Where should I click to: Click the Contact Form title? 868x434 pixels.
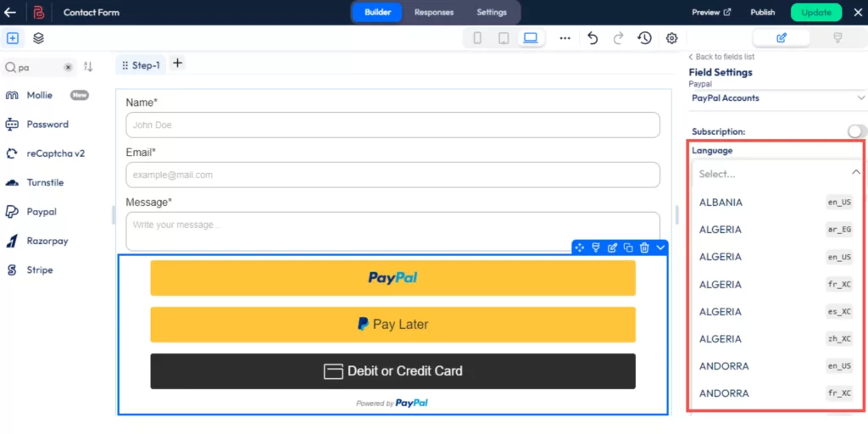click(x=92, y=12)
